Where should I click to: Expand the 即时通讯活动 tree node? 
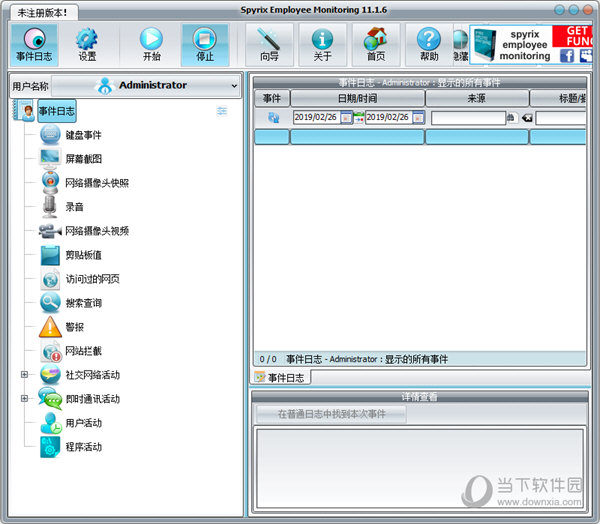[24, 399]
